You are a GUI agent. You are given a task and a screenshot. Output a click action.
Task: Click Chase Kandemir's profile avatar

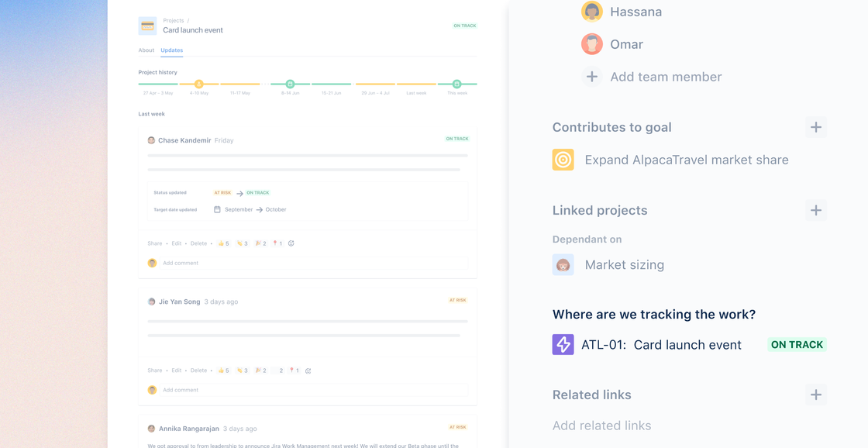[152, 140]
